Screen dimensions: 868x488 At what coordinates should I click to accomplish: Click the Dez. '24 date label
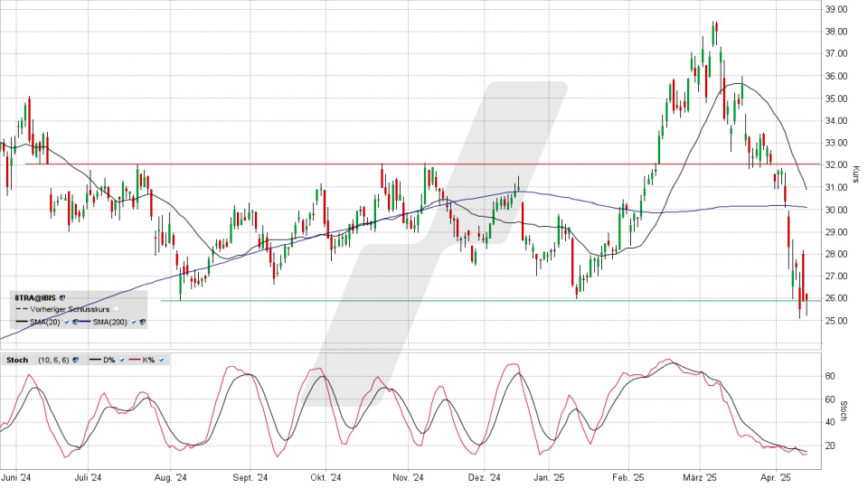[x=484, y=477]
